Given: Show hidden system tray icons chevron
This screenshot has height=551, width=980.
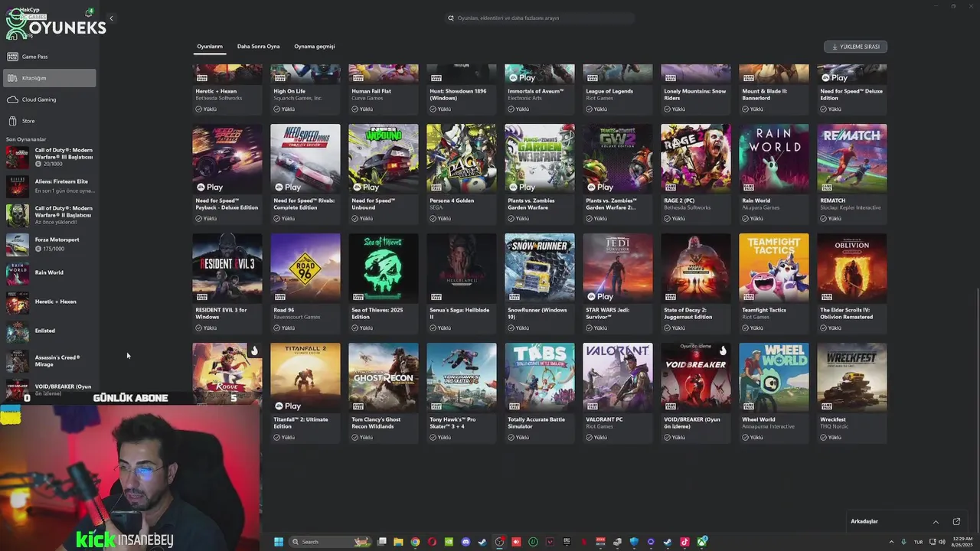Looking at the screenshot, I should tap(890, 542).
